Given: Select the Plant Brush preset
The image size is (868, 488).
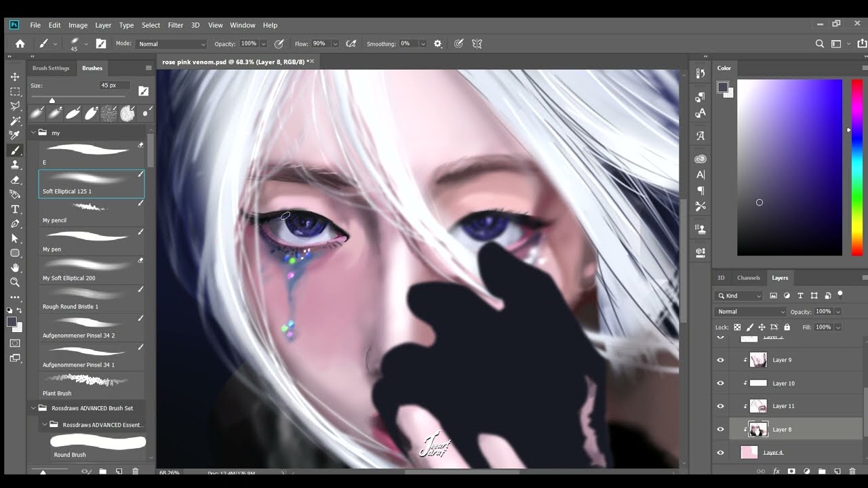Looking at the screenshot, I should tap(92, 386).
